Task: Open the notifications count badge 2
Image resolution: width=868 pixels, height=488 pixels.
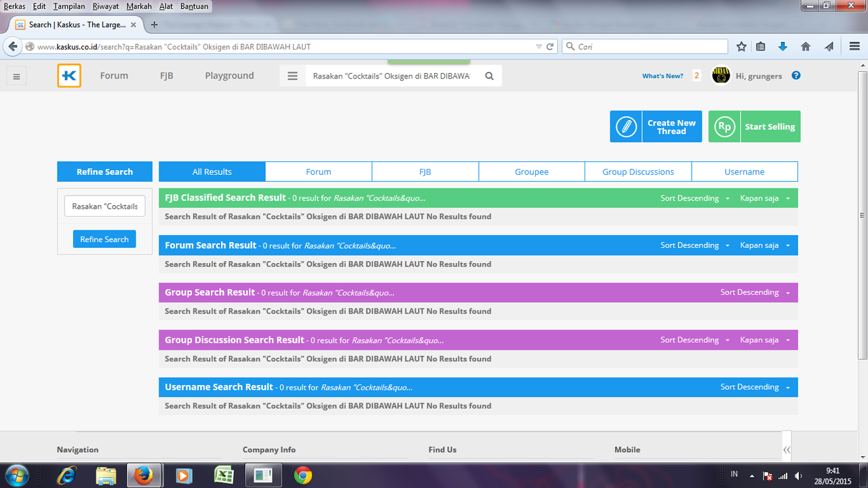Action: pos(696,75)
